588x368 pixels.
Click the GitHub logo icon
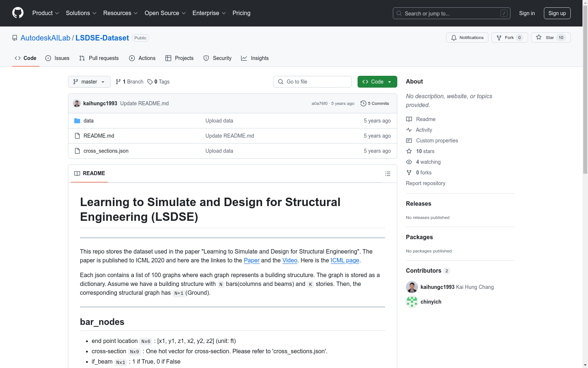tap(18, 13)
